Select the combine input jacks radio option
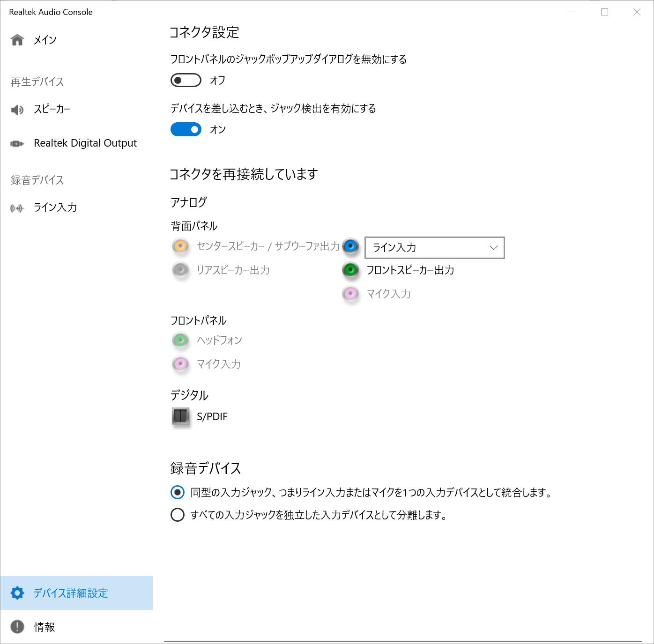Screen dimensions: 654x644 tap(178, 492)
